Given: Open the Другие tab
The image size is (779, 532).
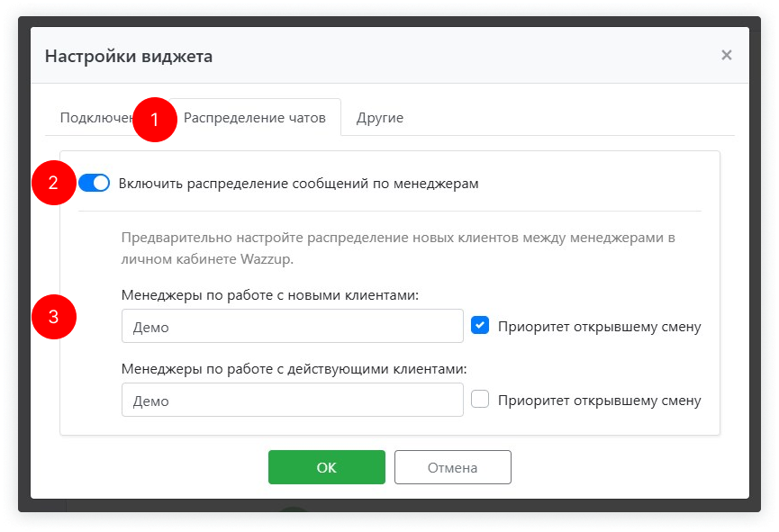Looking at the screenshot, I should tap(379, 118).
